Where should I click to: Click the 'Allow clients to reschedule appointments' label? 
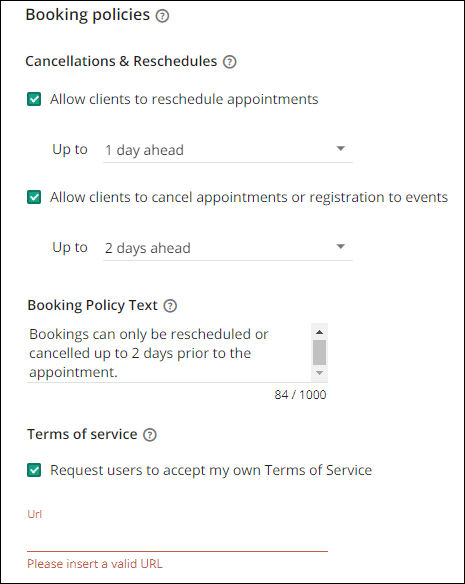(x=184, y=99)
